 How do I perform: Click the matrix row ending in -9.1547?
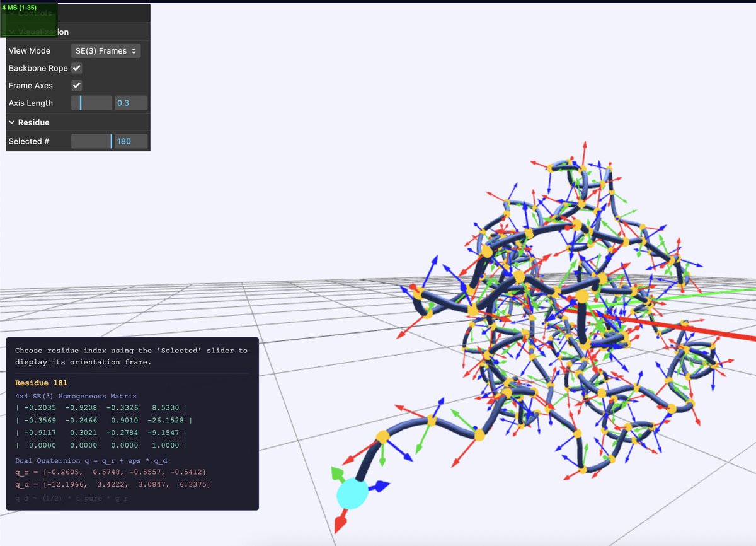point(101,433)
